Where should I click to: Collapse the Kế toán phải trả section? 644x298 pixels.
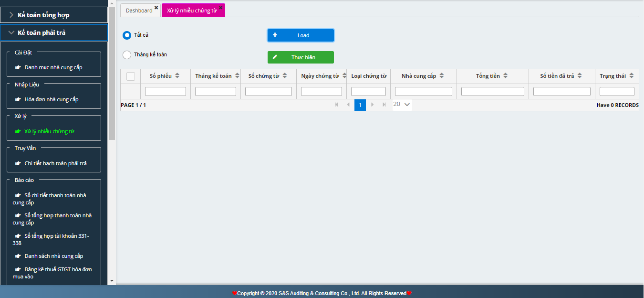click(11, 32)
